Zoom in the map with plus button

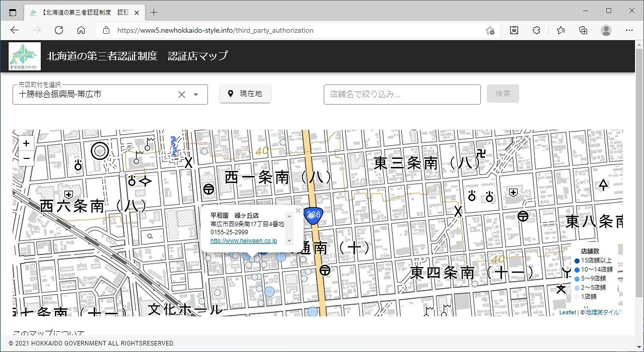coord(26,143)
